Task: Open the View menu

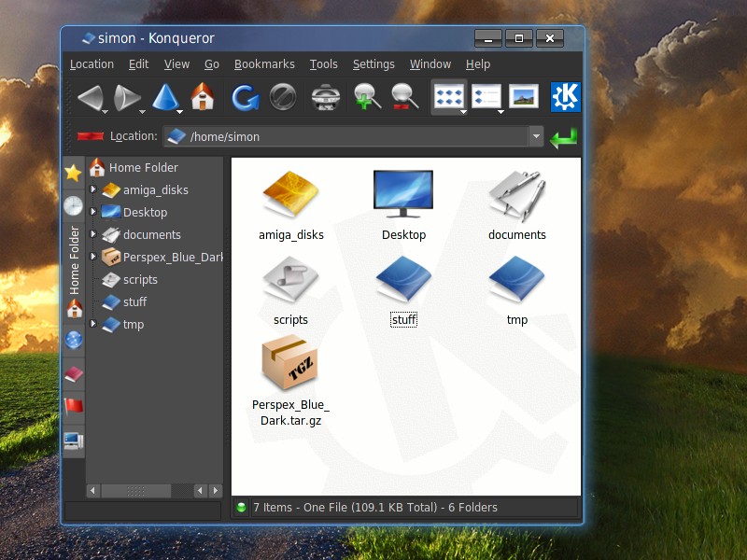Action: pyautogui.click(x=176, y=64)
